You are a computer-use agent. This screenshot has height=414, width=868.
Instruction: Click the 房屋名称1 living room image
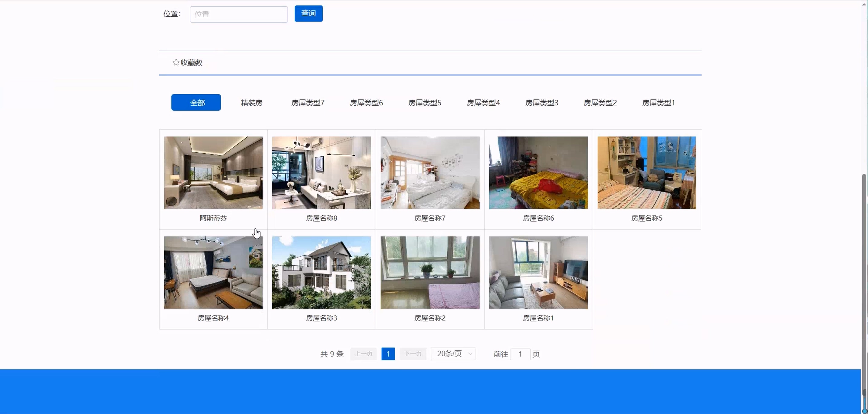538,272
